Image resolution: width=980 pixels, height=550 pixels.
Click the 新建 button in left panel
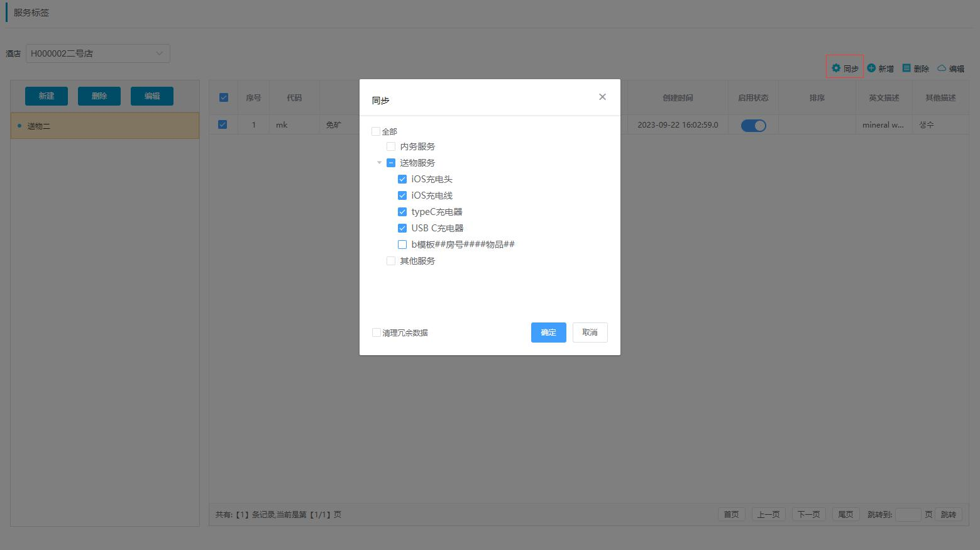(x=47, y=96)
